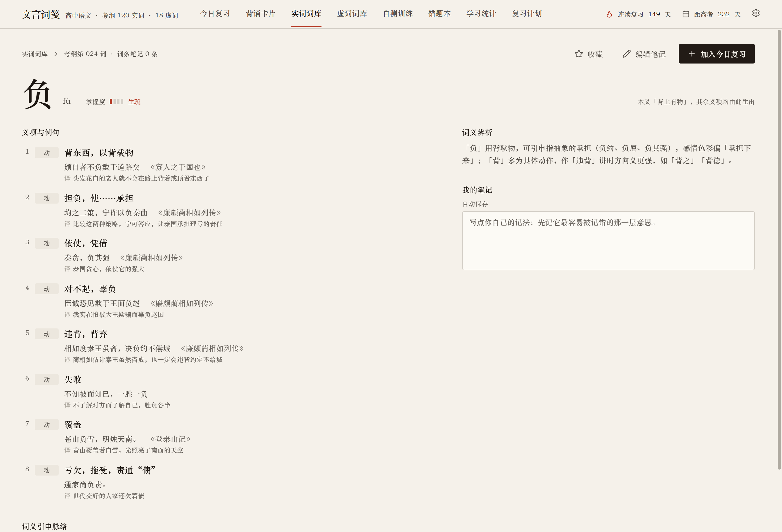Click the definition 依仗,凭借

pos(86,243)
